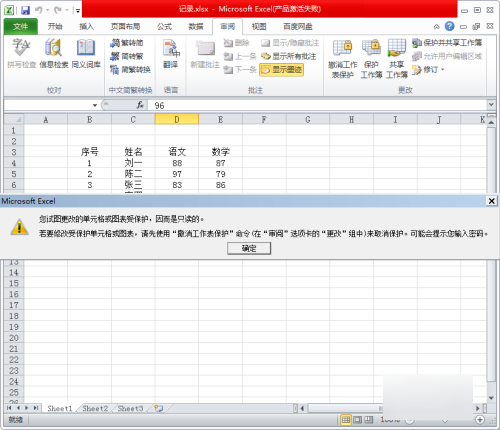Click Insert Worksheet icon after Sheet3
Image resolution: width=500 pixels, height=430 pixels.
(x=159, y=408)
